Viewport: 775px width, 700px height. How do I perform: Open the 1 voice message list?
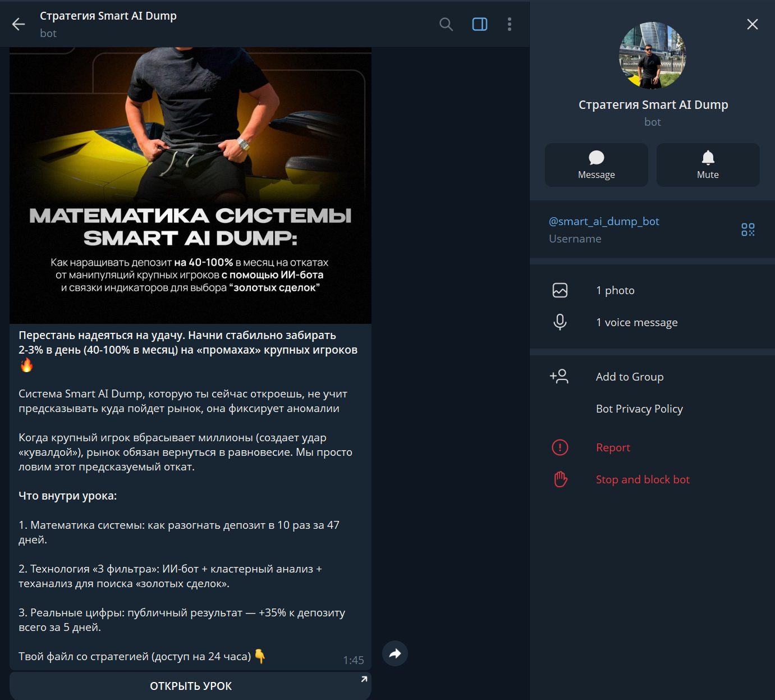636,322
